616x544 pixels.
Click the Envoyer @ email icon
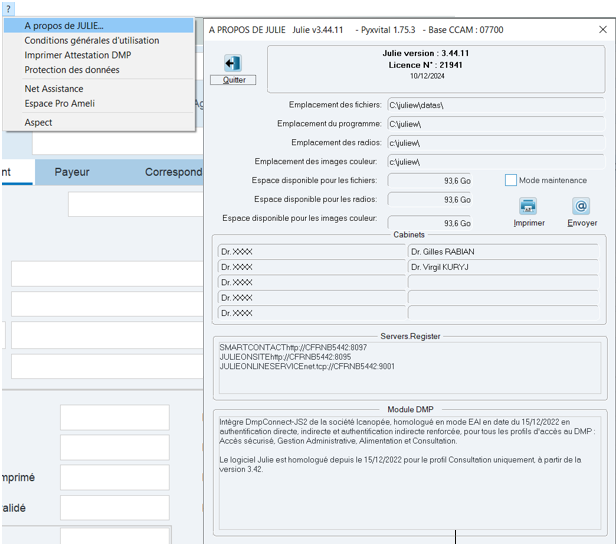(581, 206)
